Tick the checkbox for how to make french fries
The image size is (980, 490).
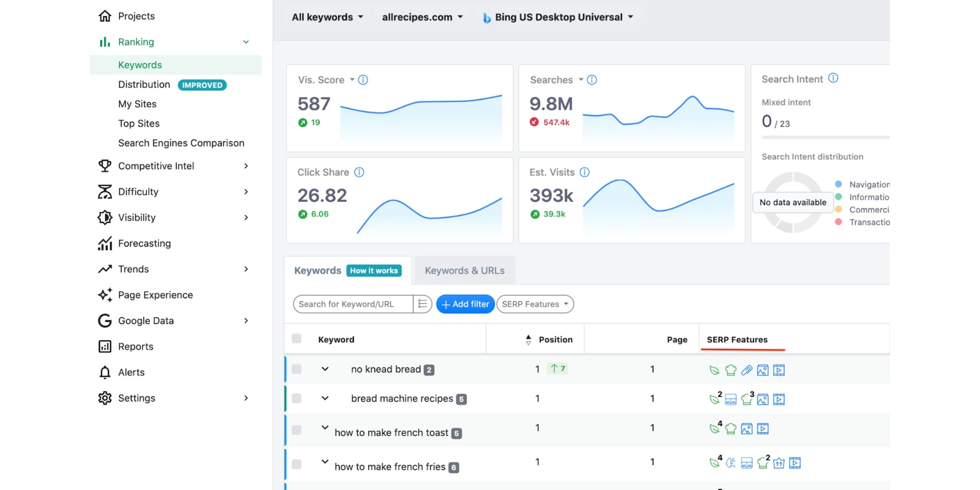click(297, 464)
